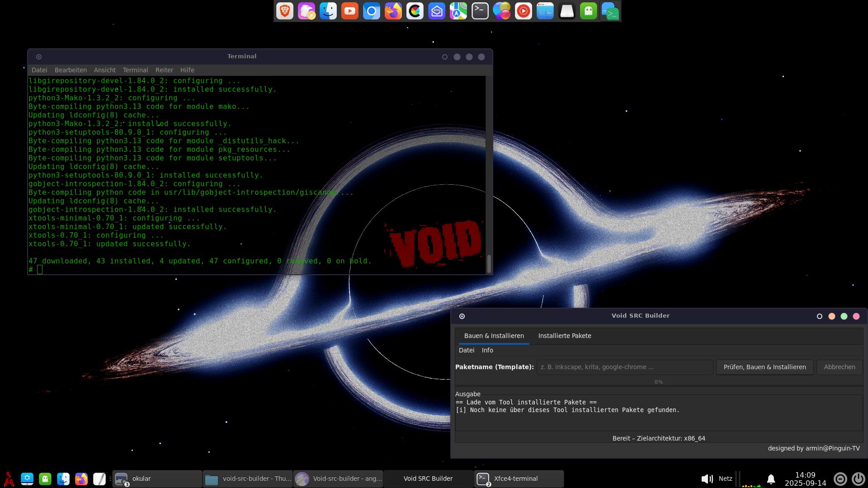Open the notification bell in the panel
The image size is (868, 488).
tap(771, 479)
